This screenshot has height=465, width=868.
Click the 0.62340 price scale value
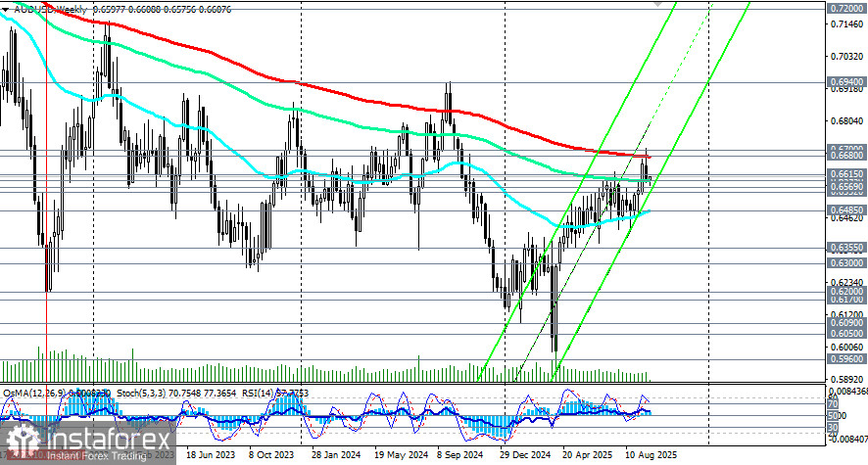click(846, 281)
